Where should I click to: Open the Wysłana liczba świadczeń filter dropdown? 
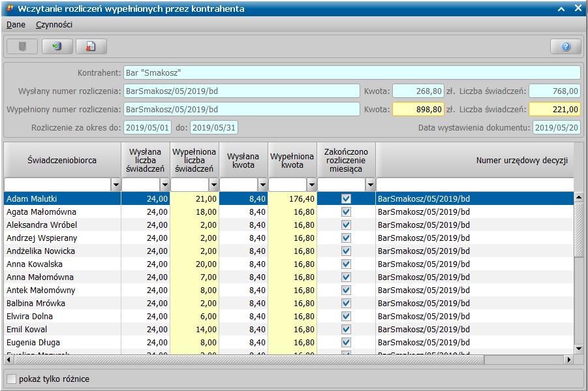165,185
